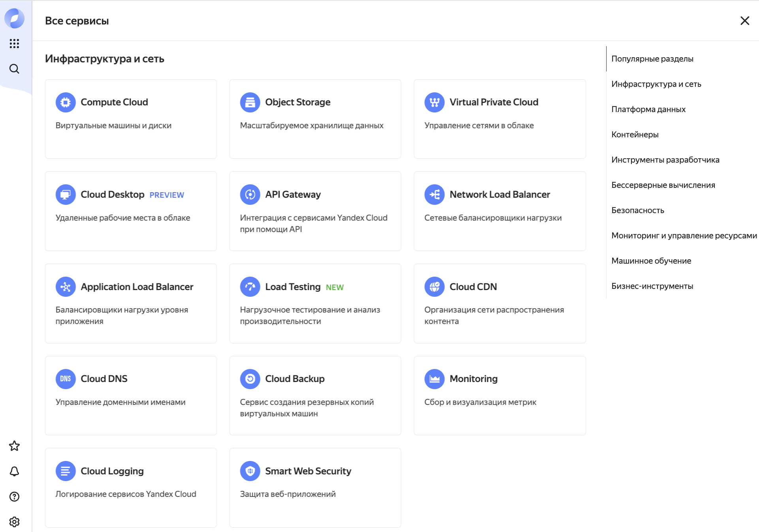
Task: Click text Логирование сервисов Yandex Cloud
Action: [126, 494]
